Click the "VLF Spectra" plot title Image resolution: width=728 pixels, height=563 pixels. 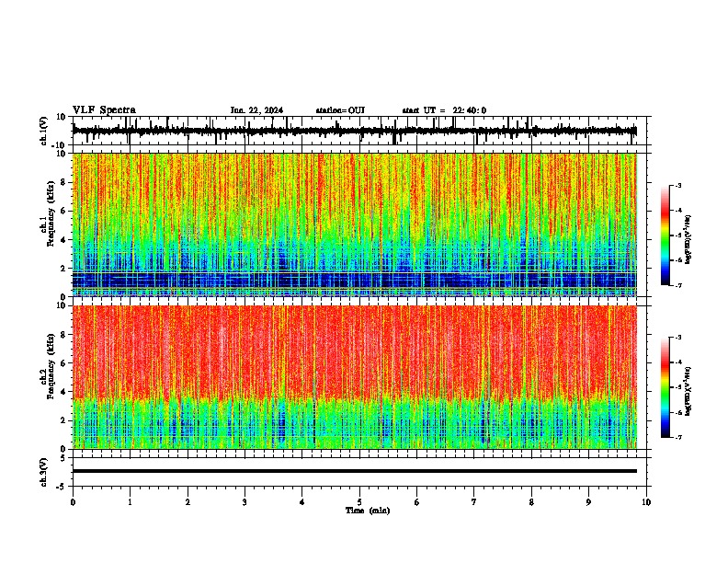(x=104, y=110)
